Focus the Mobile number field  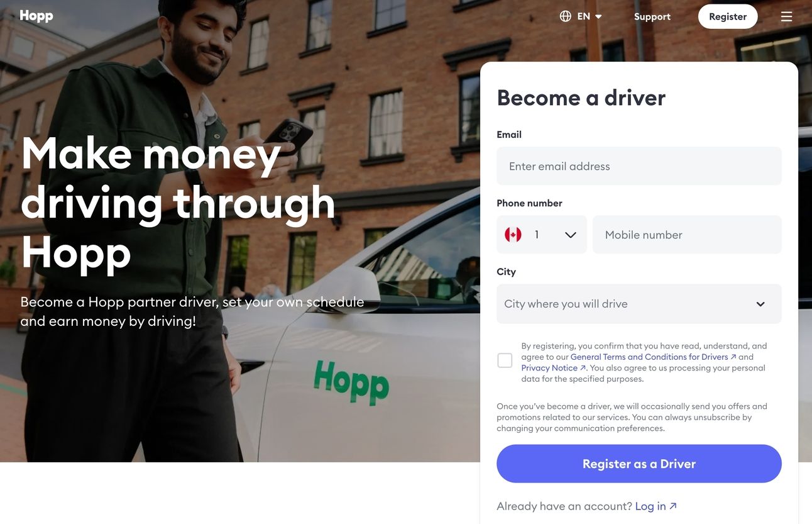(687, 235)
